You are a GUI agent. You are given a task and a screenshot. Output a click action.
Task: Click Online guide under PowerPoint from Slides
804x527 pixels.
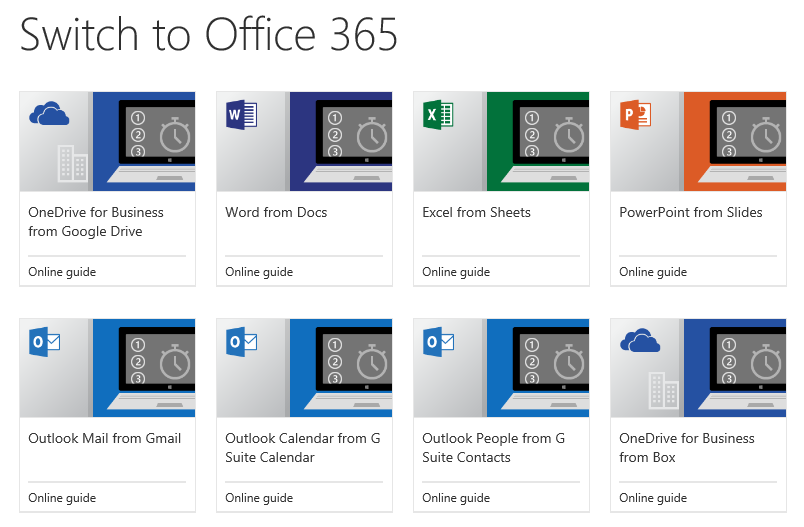click(653, 272)
